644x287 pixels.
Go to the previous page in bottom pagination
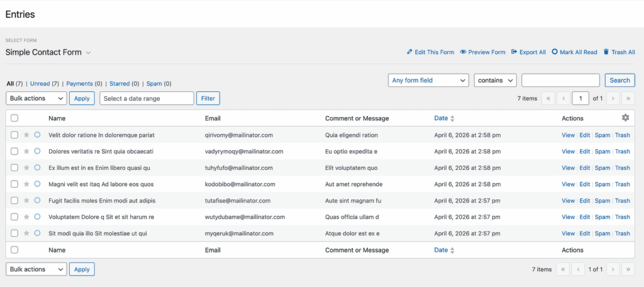tap(578, 269)
